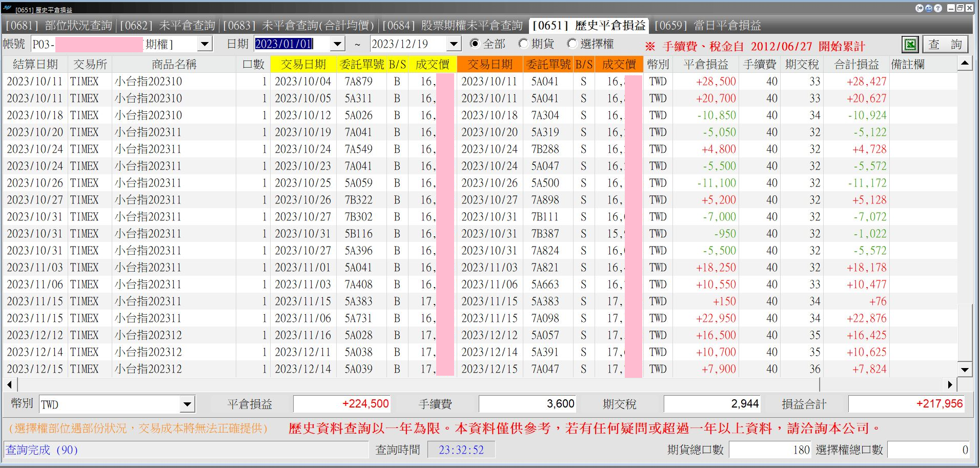Minimize the window using the minimize icon
Viewport: 980px width, 468px height.
point(951,8)
